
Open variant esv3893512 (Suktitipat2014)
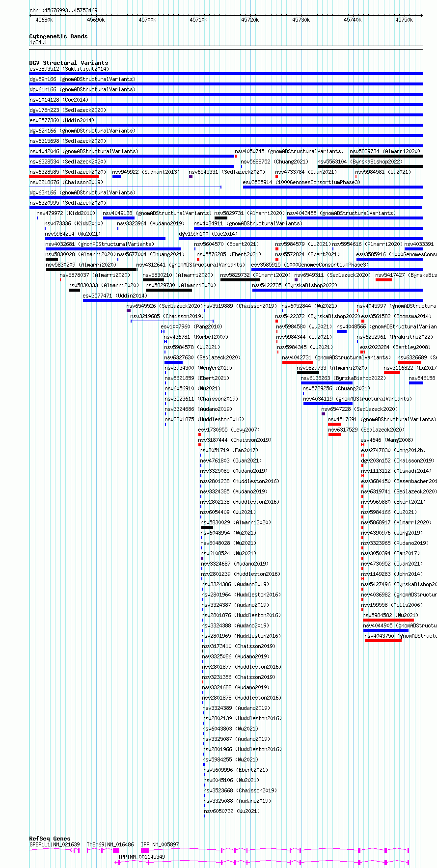coord(69,69)
